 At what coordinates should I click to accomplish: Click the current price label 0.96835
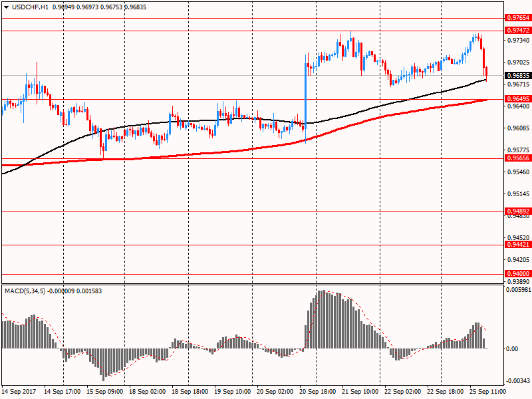(x=518, y=75)
